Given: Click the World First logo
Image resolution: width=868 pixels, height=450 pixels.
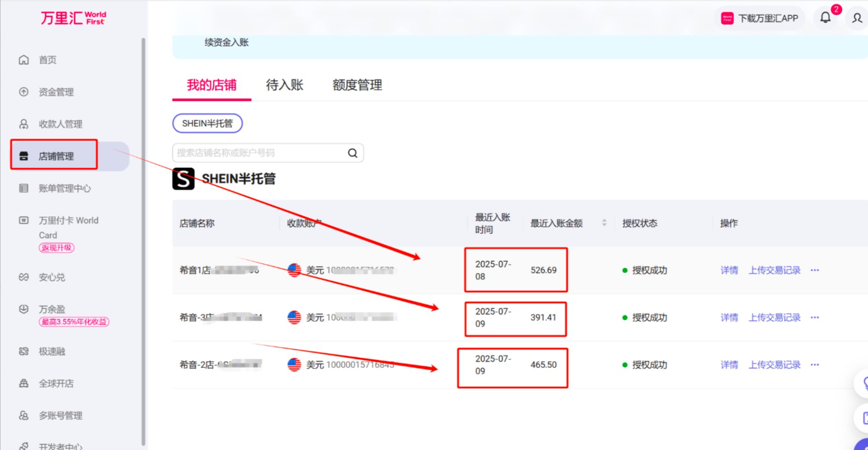Looking at the screenshot, I should 73,18.
